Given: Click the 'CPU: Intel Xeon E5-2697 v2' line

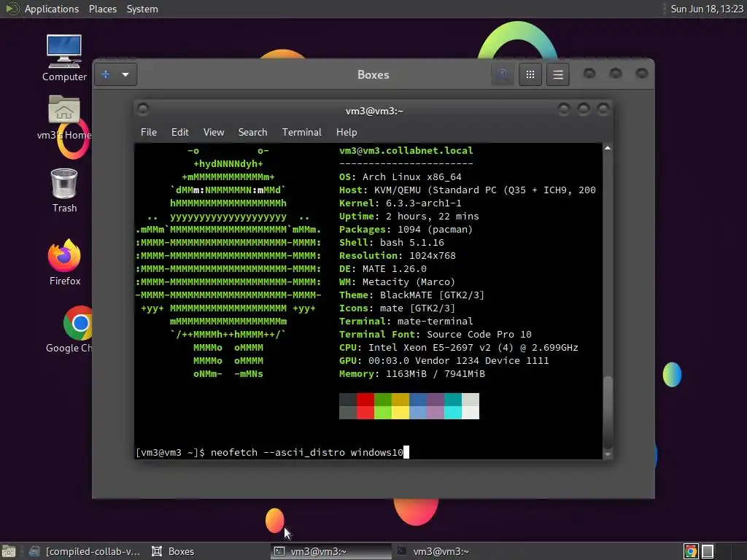Looking at the screenshot, I should 458,348.
